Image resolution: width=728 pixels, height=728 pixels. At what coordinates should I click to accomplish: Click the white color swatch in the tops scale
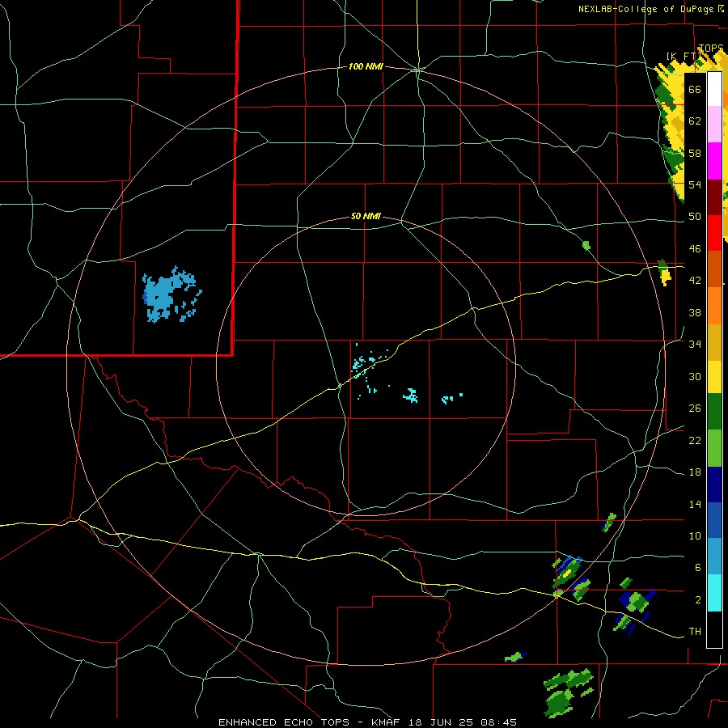[x=714, y=89]
